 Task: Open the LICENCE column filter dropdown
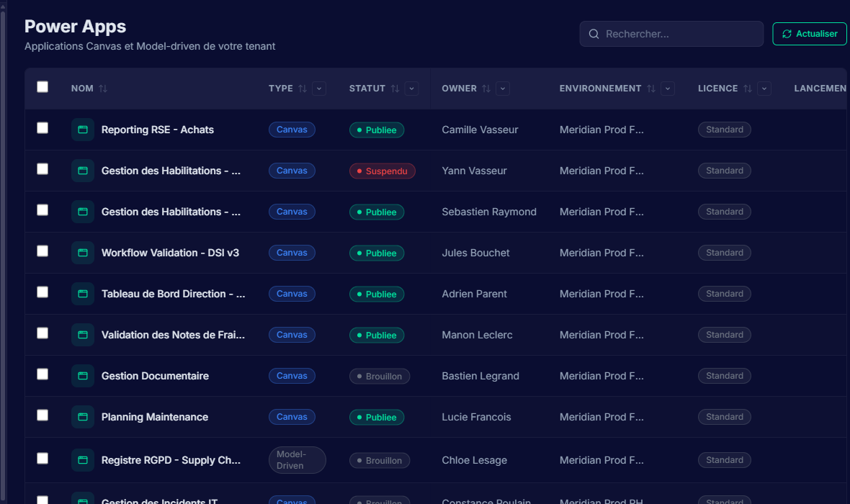[764, 88]
